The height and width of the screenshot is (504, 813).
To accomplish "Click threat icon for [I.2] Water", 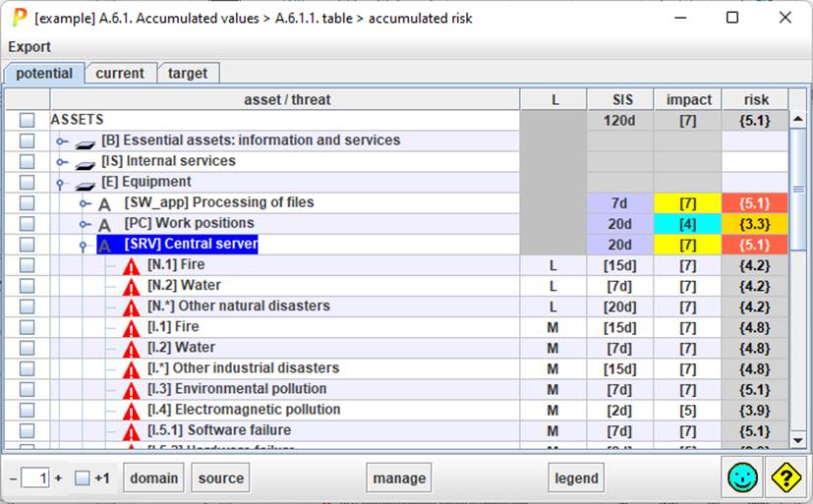I will click(131, 349).
